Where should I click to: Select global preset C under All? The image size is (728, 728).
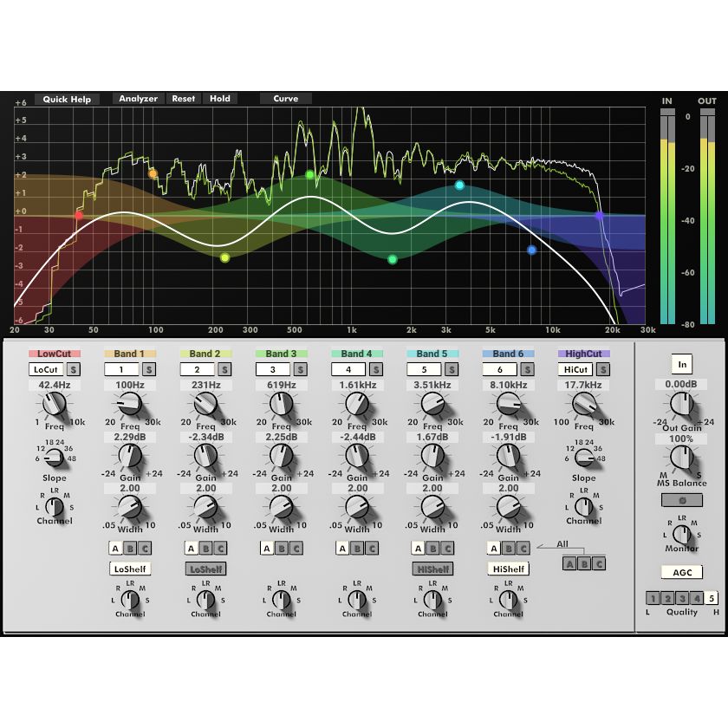pos(598,563)
